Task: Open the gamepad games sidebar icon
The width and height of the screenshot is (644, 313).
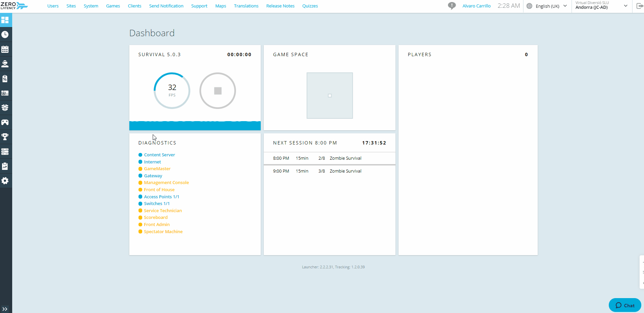Action: tap(5, 122)
